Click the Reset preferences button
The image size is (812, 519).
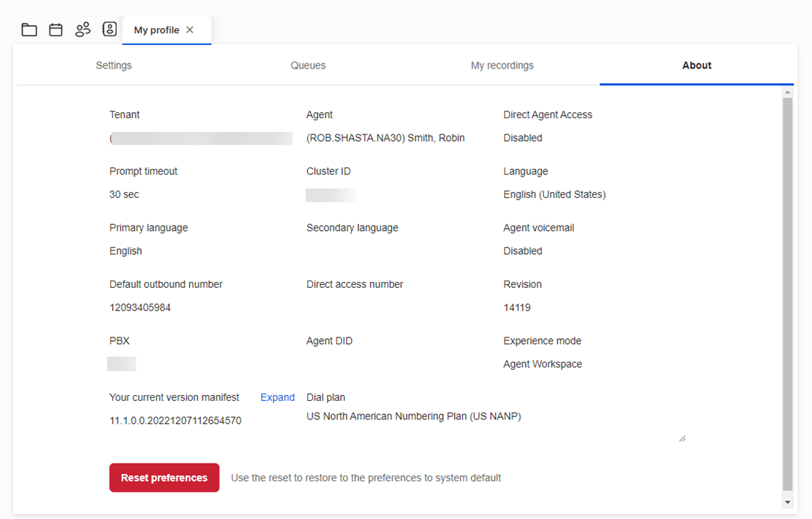click(x=164, y=478)
